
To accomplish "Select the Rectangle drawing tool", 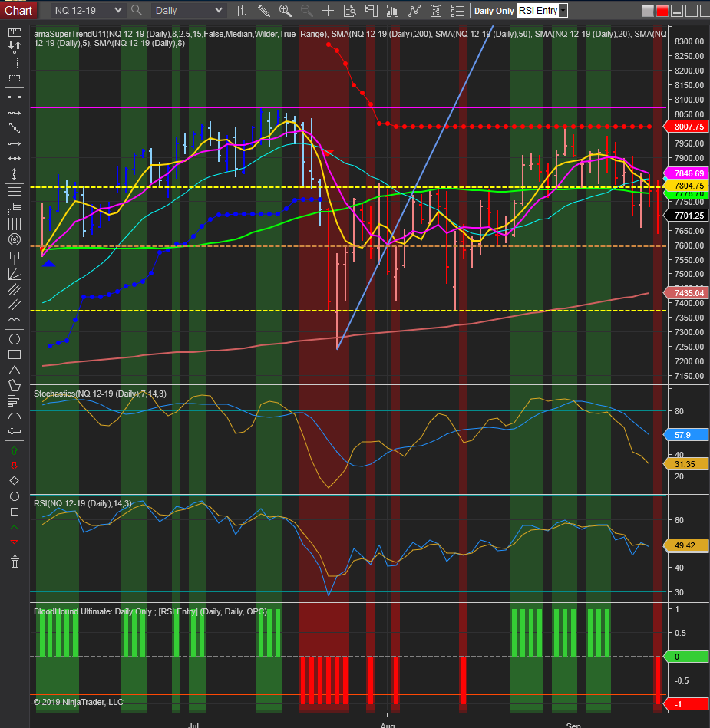I will pyautogui.click(x=15, y=354).
